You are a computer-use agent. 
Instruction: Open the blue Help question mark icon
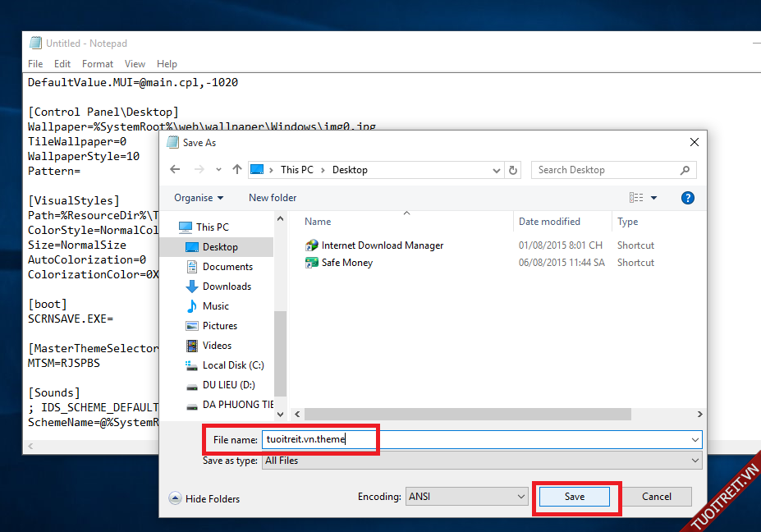tap(688, 198)
